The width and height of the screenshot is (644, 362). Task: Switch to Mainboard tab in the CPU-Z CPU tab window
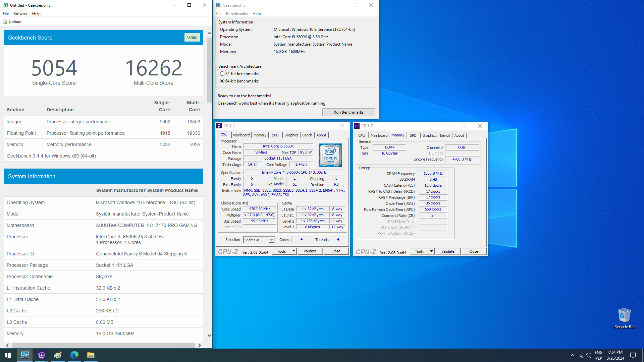(x=241, y=135)
